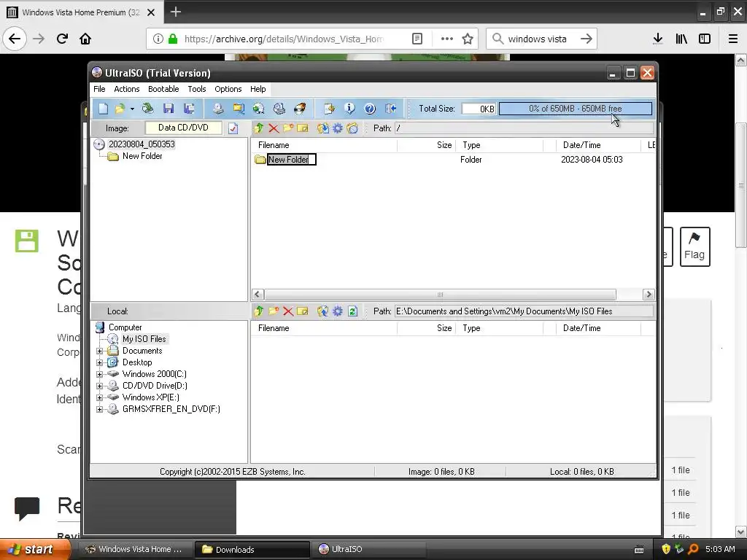This screenshot has height=560, width=747.
Task: Sort local pane by Filename column header
Action: point(324,328)
